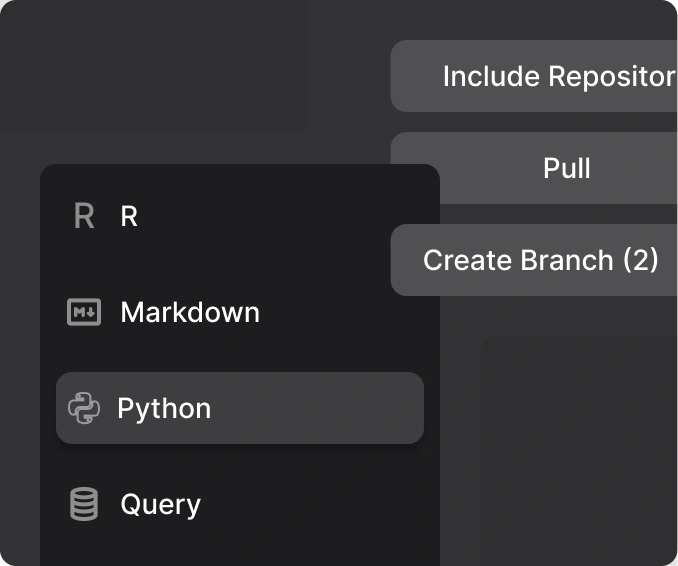Viewport: 678px width, 566px height.
Task: Click the dark panel below Create Branch
Action: [580, 450]
